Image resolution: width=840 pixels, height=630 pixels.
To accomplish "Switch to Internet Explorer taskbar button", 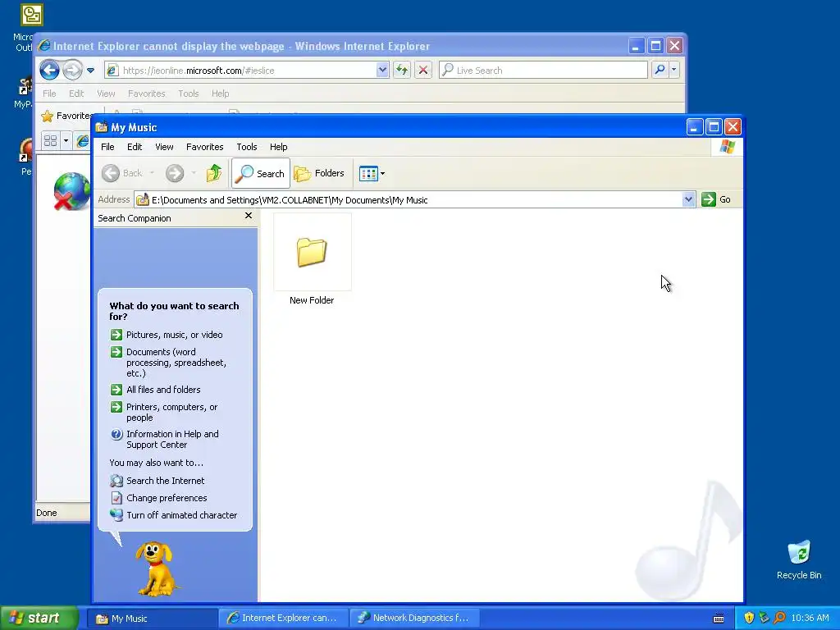I will tap(283, 619).
